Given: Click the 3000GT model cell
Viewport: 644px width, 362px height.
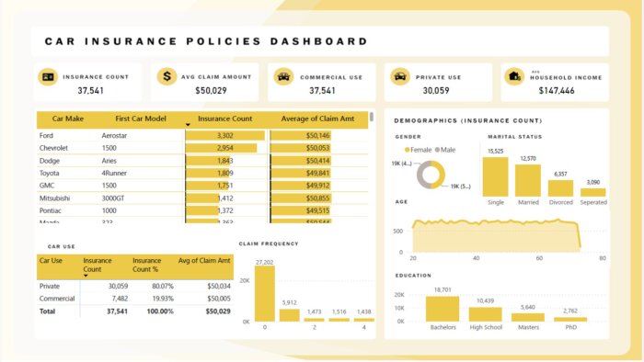Looking at the screenshot, I should click(113, 198).
